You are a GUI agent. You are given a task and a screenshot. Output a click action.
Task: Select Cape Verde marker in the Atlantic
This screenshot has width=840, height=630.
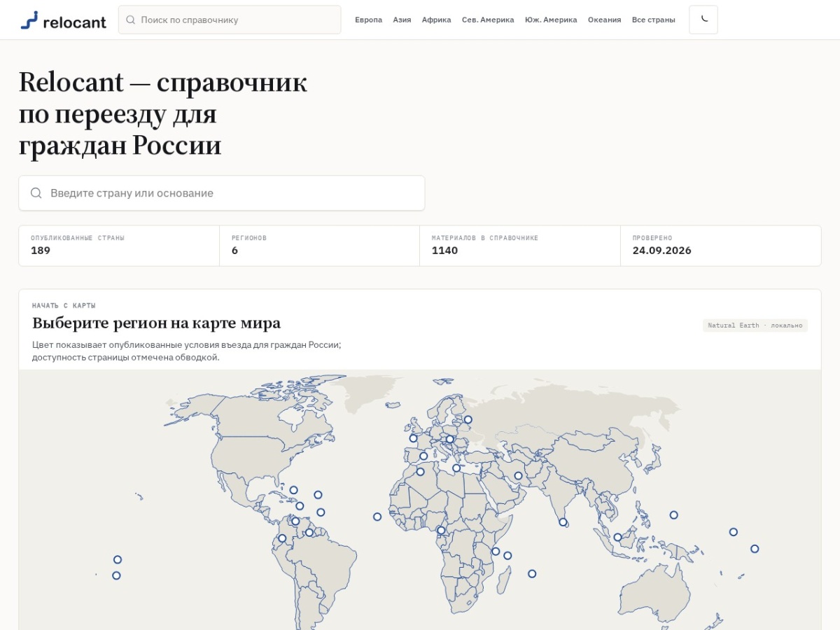(x=377, y=517)
